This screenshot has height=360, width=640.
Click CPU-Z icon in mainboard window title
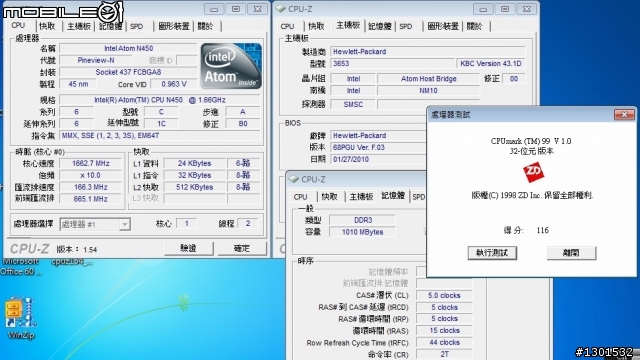pos(280,9)
